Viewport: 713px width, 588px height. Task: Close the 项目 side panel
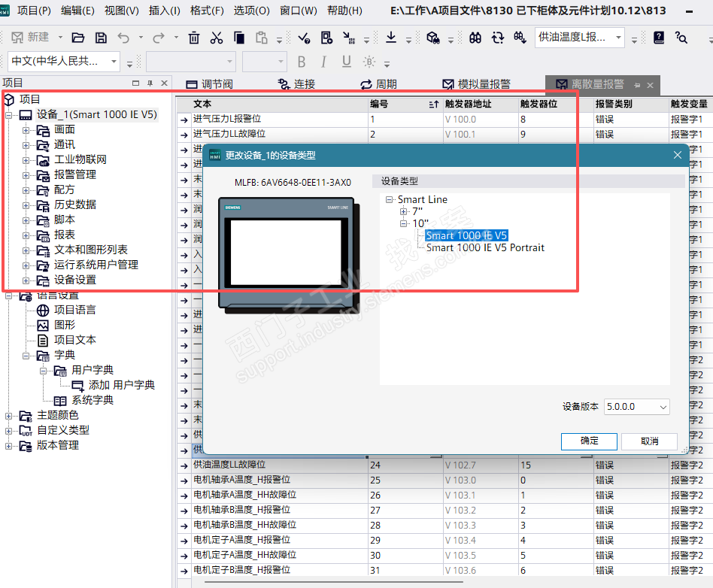[164, 83]
